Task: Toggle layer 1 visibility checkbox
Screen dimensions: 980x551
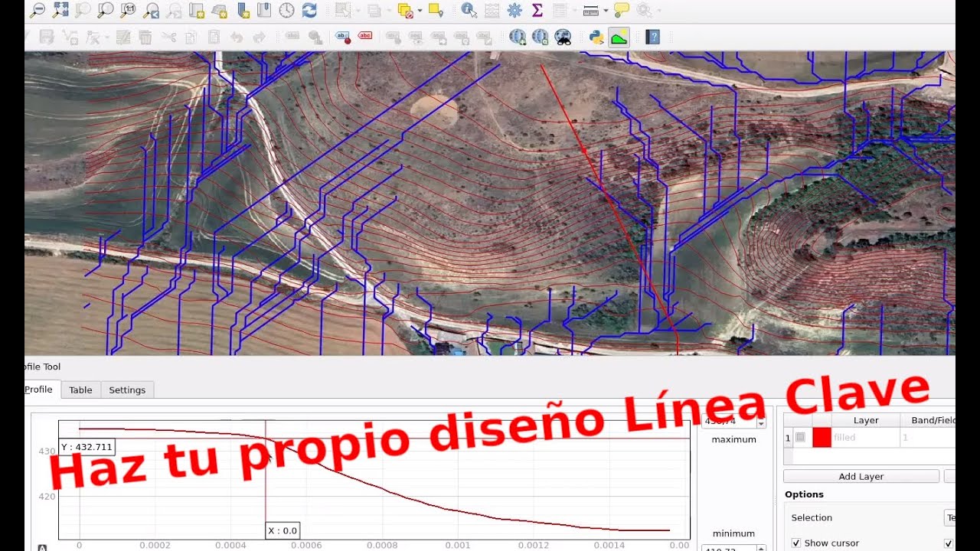Action: pyautogui.click(x=800, y=438)
